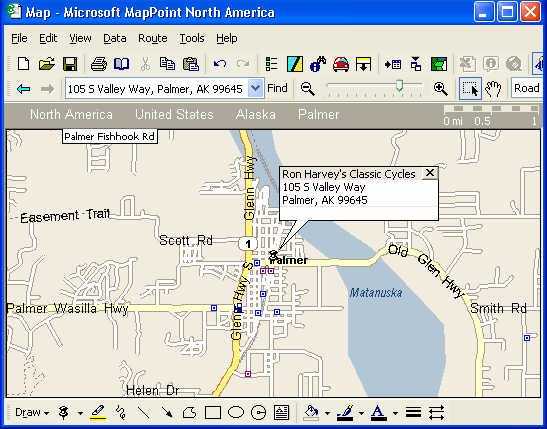Apply fill color with paint bucket

click(311, 413)
